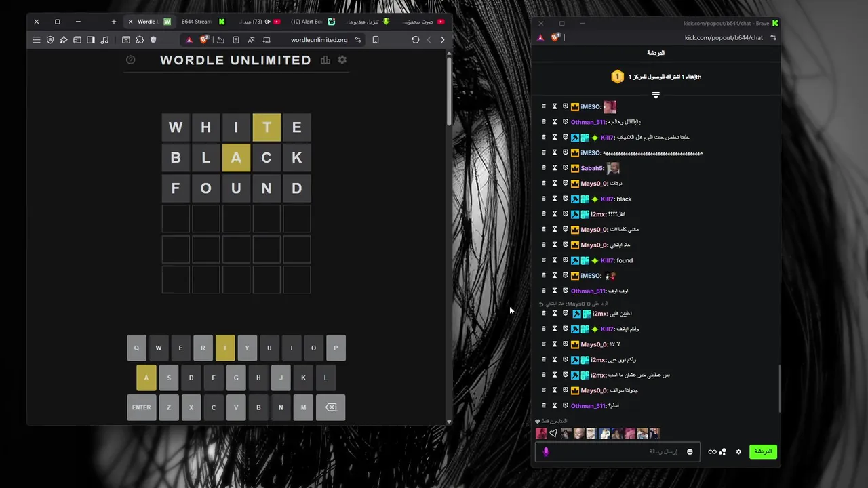Switch to the B644 Stream tab
The height and width of the screenshot is (488, 868).
pyautogui.click(x=202, y=22)
